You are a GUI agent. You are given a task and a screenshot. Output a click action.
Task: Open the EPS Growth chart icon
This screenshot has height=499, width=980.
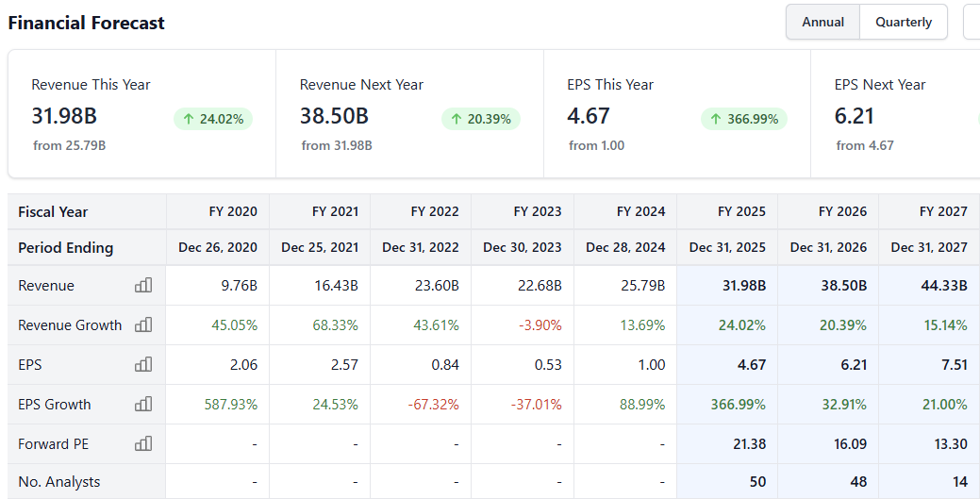[143, 404]
